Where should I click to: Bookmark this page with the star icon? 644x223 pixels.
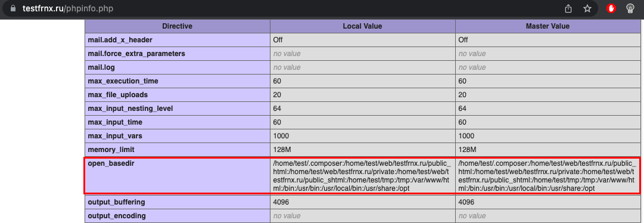[587, 8]
